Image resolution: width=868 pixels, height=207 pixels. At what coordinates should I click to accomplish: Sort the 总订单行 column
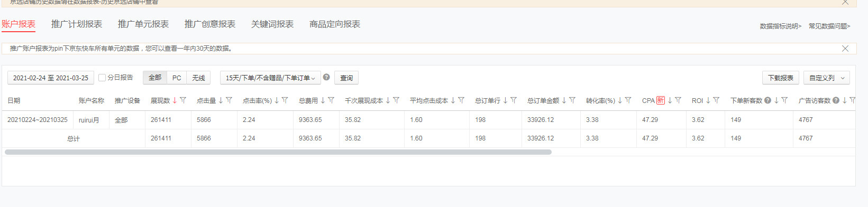[x=505, y=100]
